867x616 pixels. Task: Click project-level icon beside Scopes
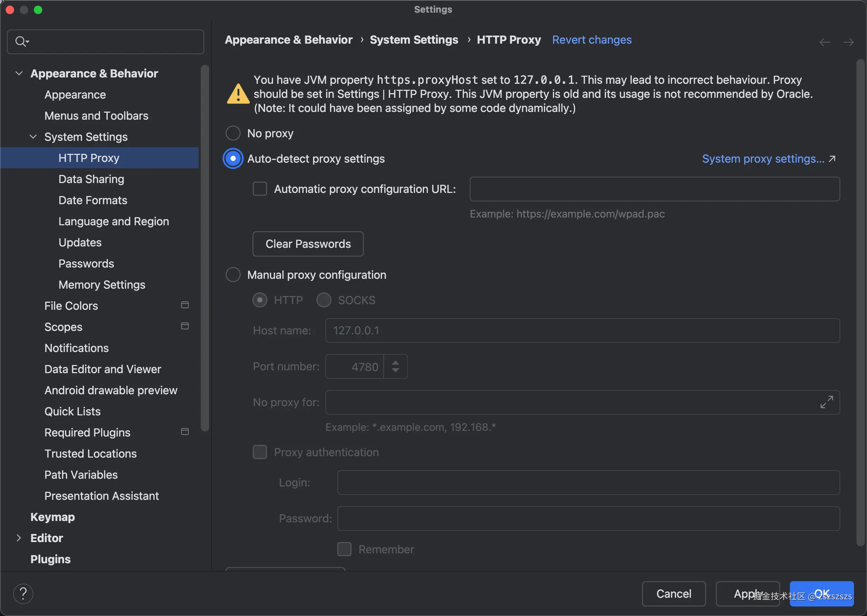pos(185,326)
